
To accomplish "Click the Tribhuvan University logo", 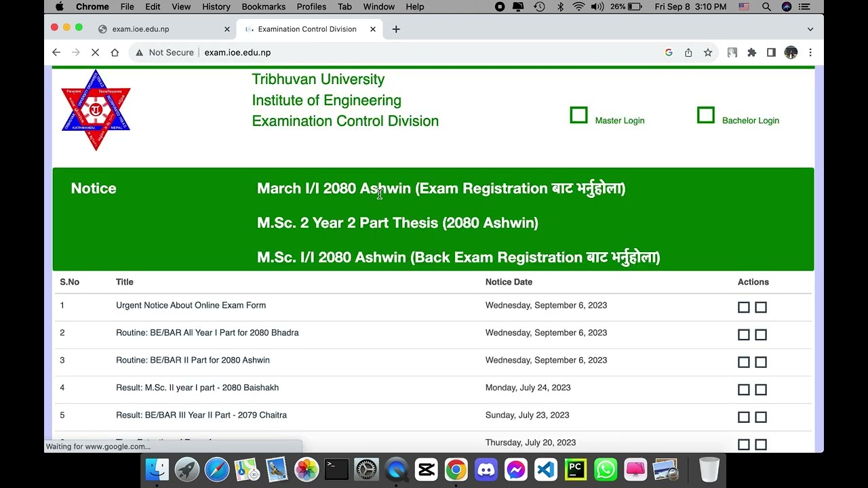I will 96,110.
